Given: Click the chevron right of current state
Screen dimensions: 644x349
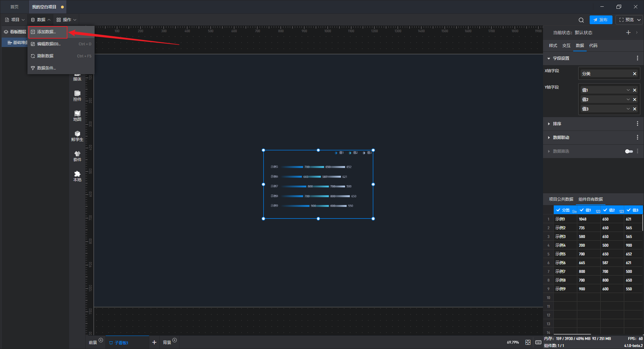Looking at the screenshot, I should pyautogui.click(x=637, y=33).
